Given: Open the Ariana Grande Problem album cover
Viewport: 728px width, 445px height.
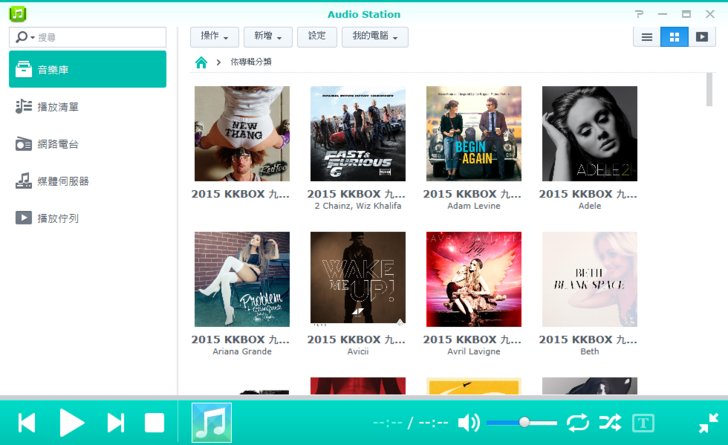Looking at the screenshot, I should point(242,279).
